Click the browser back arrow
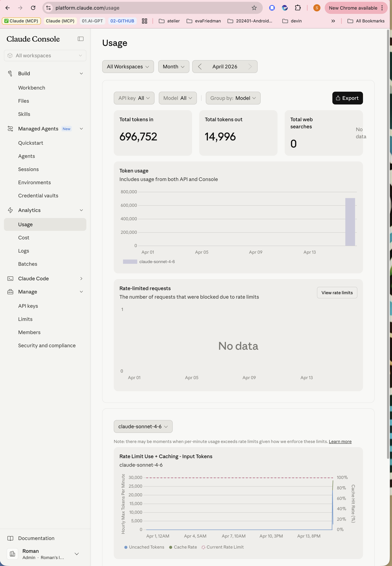 point(8,8)
